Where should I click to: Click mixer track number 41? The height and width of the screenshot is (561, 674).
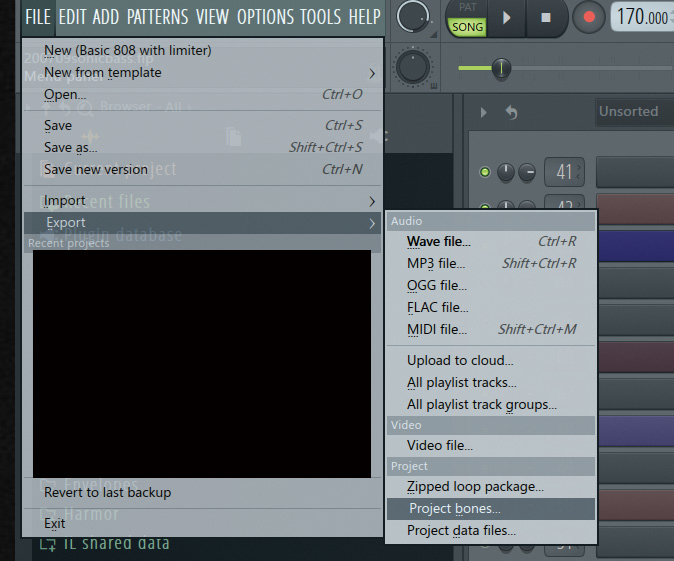[x=564, y=172]
